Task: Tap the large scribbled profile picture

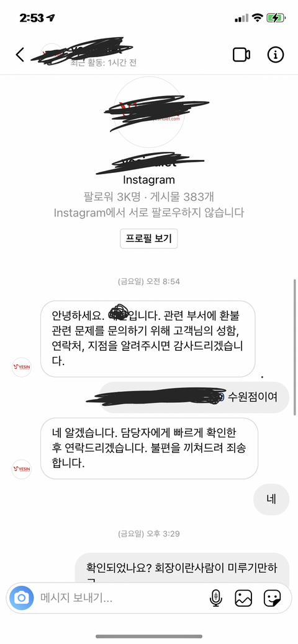Action: [149, 112]
